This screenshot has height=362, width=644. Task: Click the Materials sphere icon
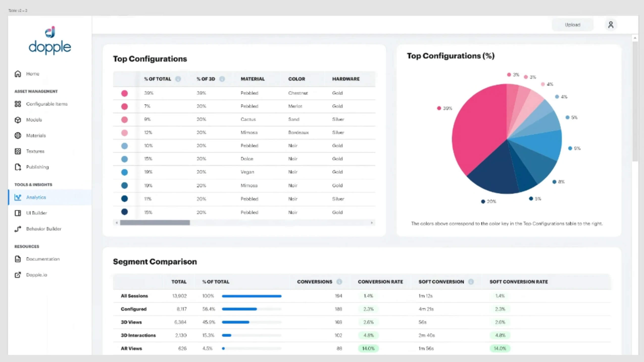pyautogui.click(x=18, y=135)
